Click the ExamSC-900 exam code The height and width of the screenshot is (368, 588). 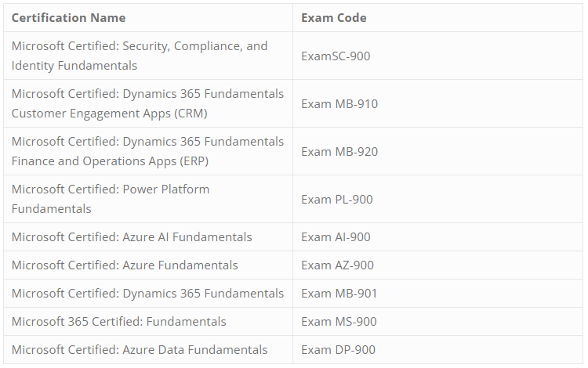(x=336, y=56)
